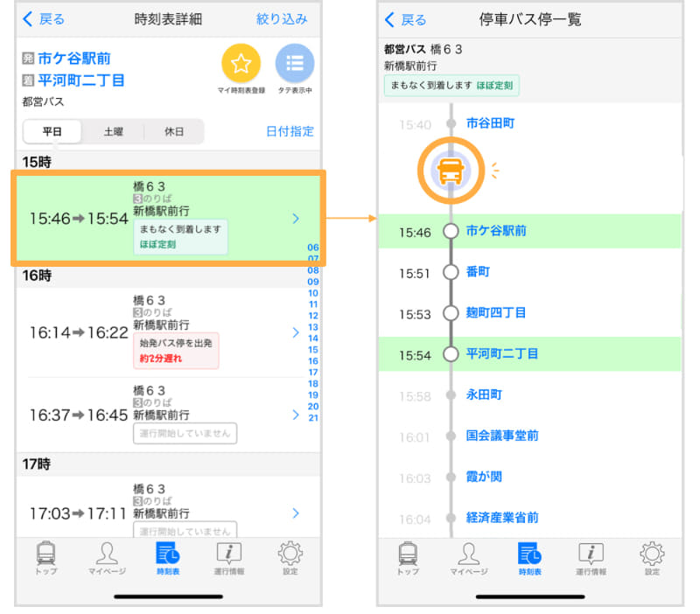Select 永田町 stop in list
Image resolution: width=700 pixels, height=614 pixels.
pos(484,394)
